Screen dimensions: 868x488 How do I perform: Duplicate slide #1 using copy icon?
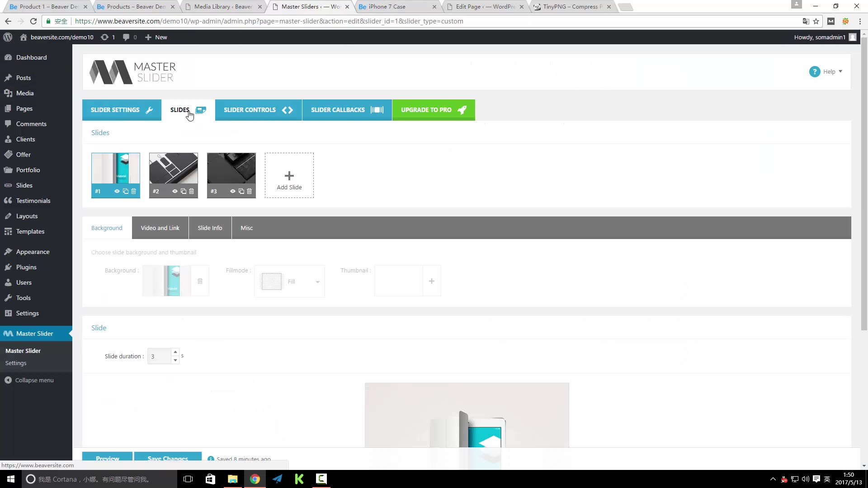point(126,191)
